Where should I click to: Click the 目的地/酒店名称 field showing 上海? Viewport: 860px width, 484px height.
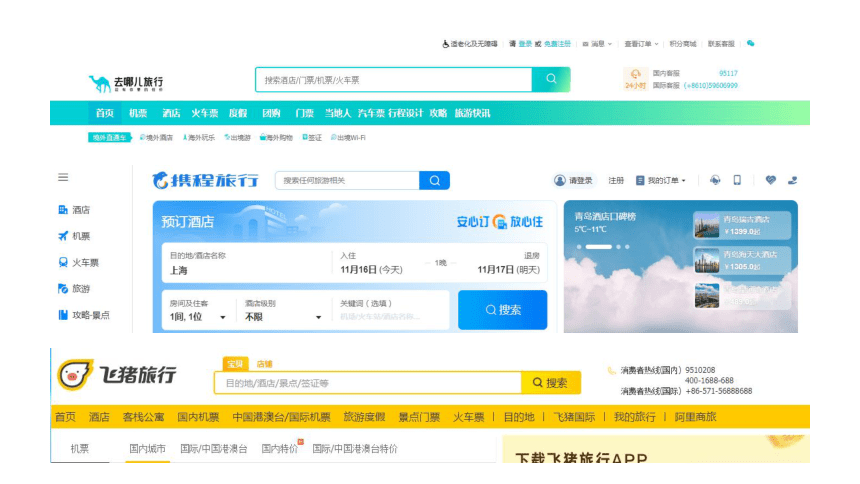(x=247, y=263)
